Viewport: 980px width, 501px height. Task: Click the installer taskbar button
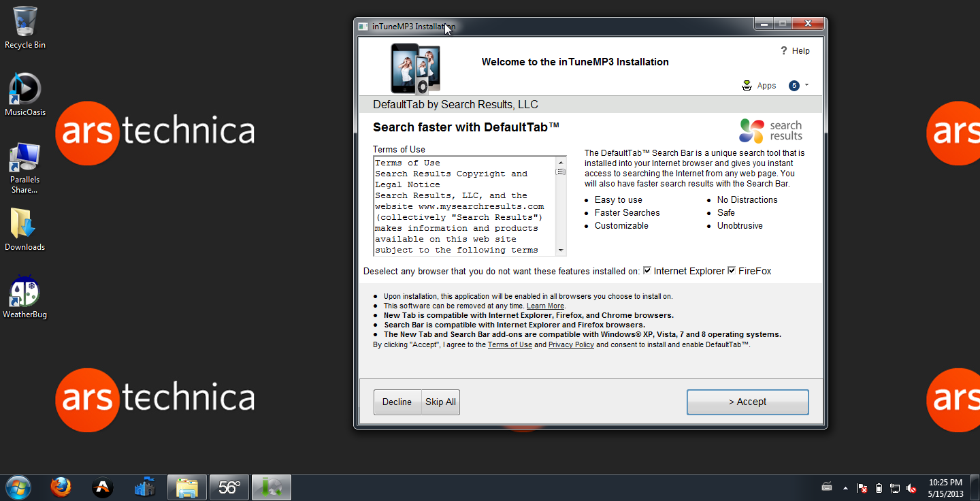pos(272,487)
